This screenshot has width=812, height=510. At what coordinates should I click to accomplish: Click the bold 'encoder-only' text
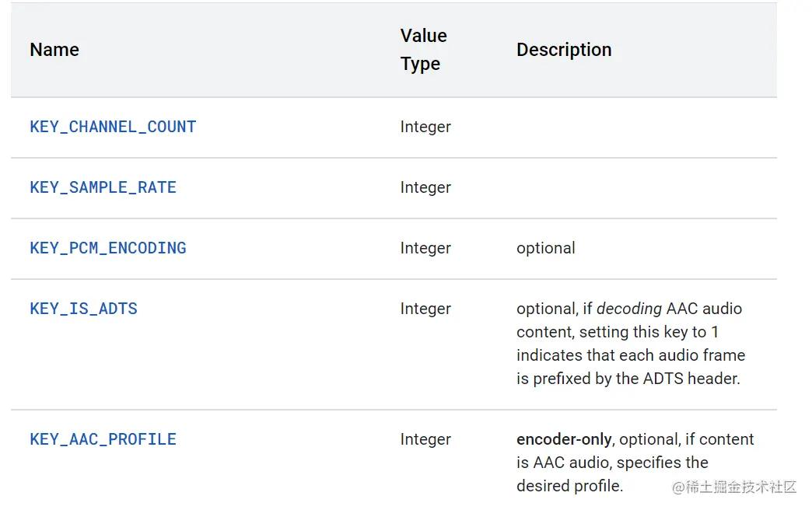[x=564, y=439]
